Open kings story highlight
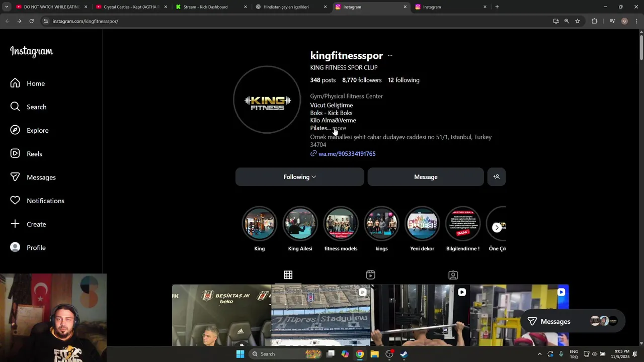 pyautogui.click(x=381, y=224)
